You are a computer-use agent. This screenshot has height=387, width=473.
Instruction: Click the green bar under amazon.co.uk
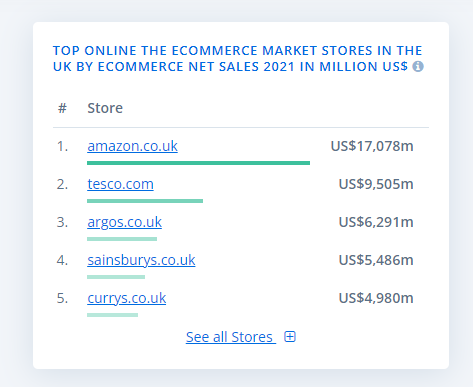pos(198,163)
